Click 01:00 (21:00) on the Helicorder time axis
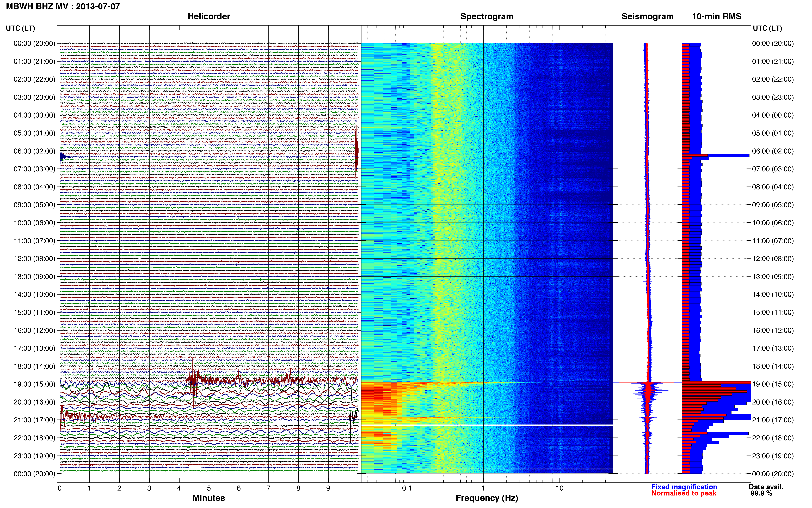Viewport: 812px width, 508px height. click(x=34, y=62)
